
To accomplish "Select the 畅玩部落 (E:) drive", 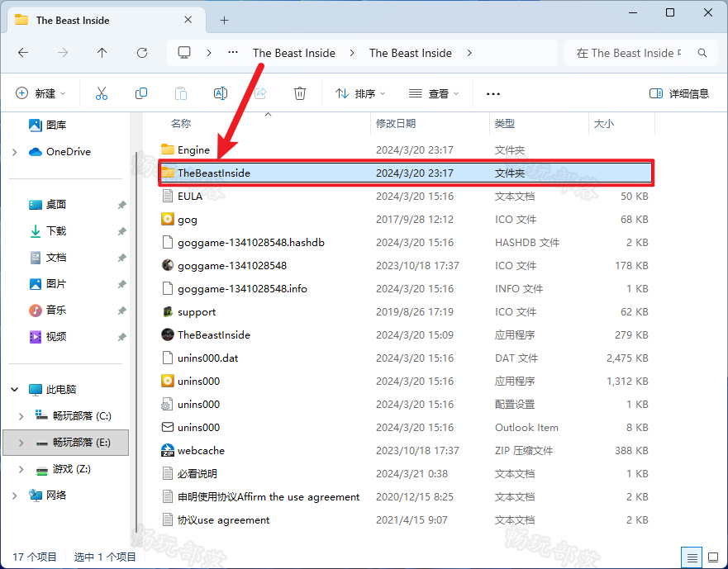I will coord(65,443).
